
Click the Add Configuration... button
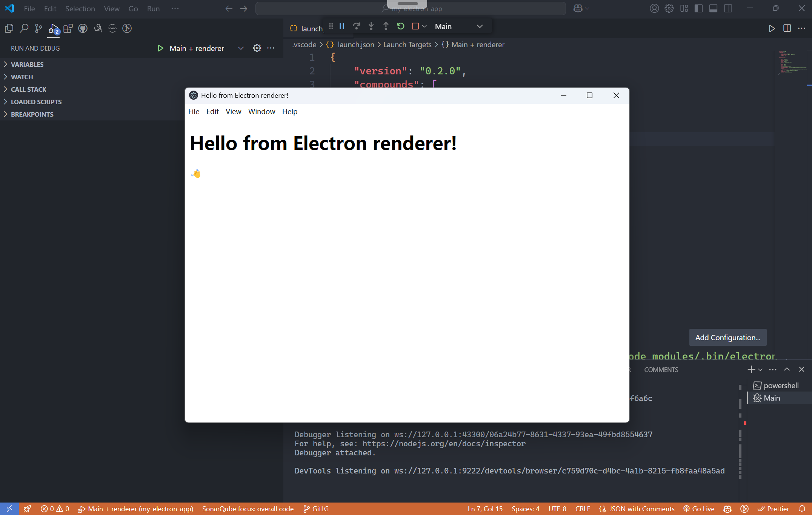(x=727, y=338)
